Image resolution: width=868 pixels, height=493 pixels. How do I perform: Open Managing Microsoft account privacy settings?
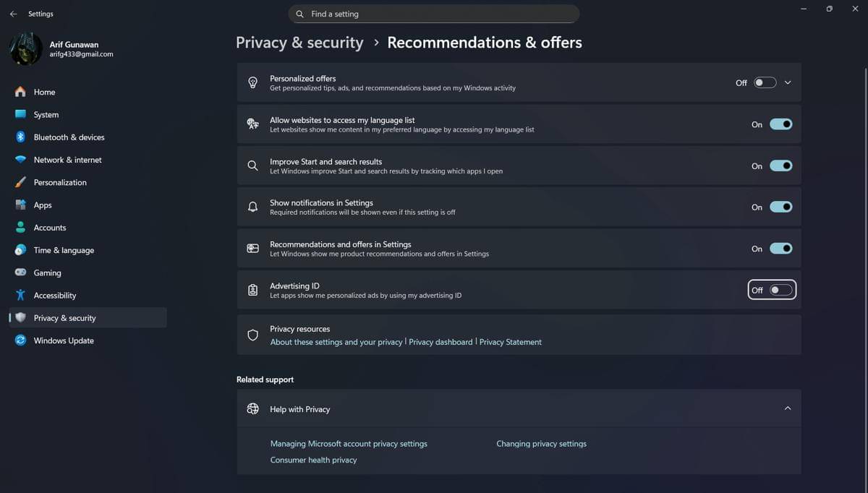[x=349, y=444]
